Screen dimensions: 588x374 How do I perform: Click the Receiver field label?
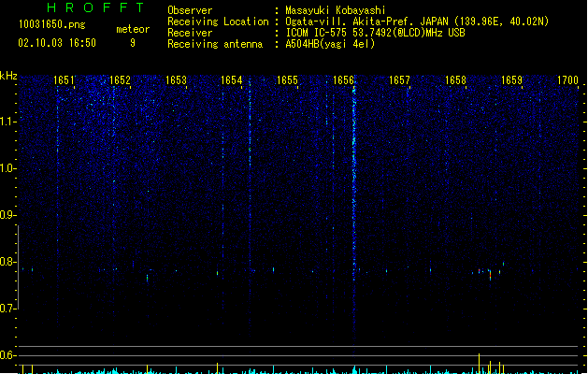tap(190, 33)
